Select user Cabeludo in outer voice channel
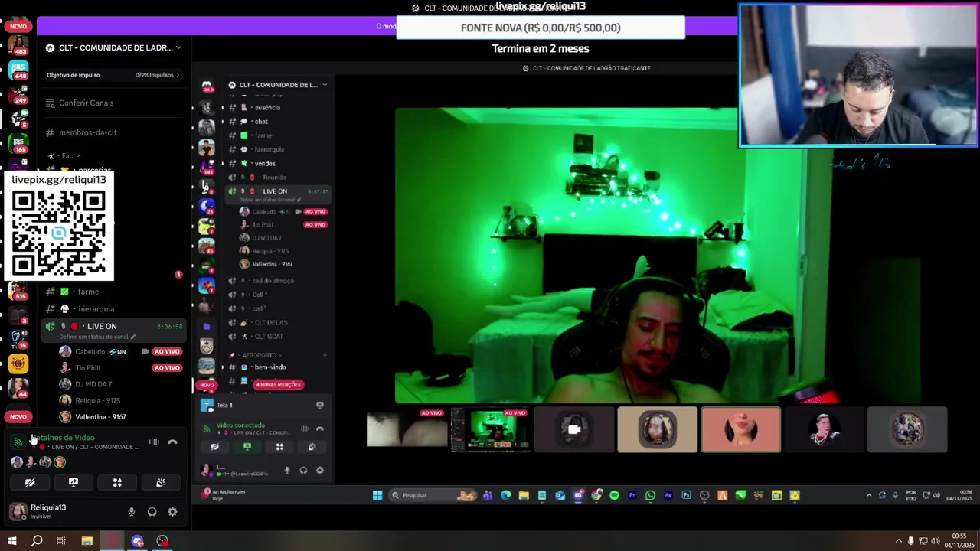980x551 pixels. click(x=90, y=352)
